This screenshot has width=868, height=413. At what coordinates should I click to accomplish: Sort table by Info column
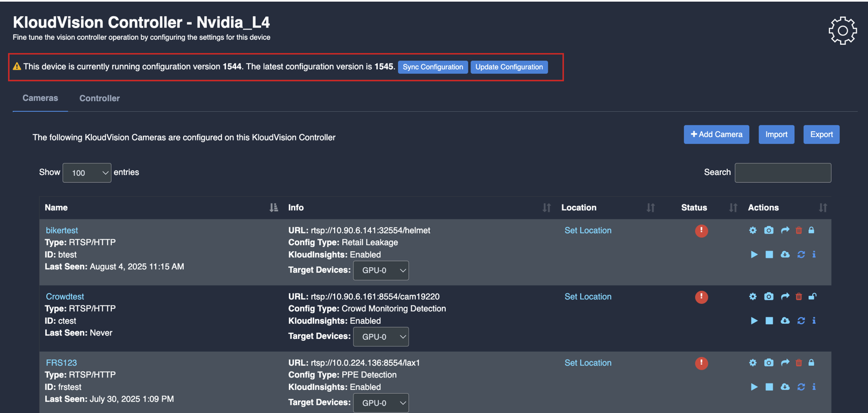(546, 208)
